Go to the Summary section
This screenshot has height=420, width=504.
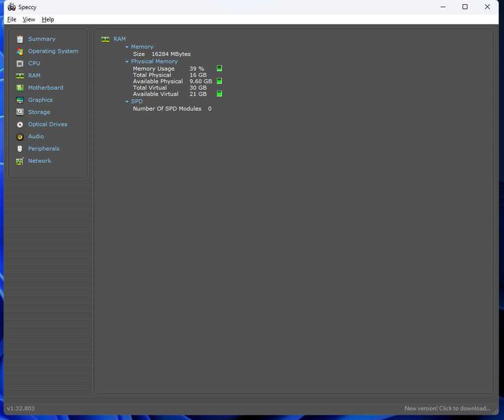[x=42, y=39]
